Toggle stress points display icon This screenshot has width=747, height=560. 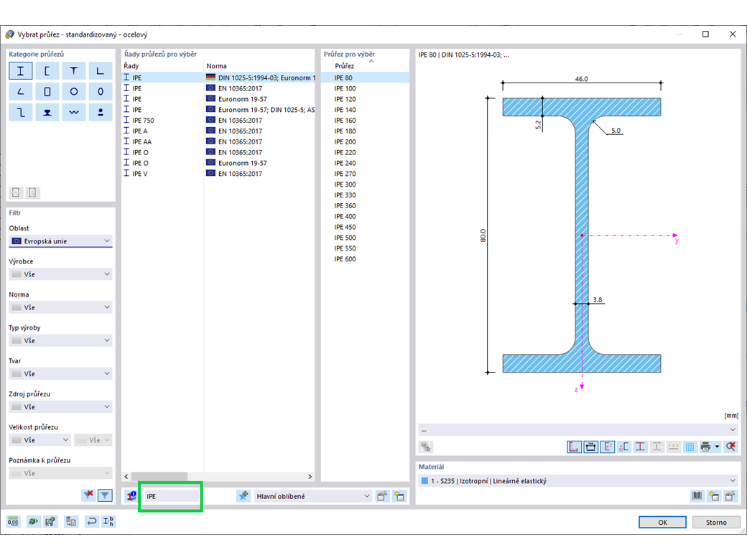pos(640,447)
